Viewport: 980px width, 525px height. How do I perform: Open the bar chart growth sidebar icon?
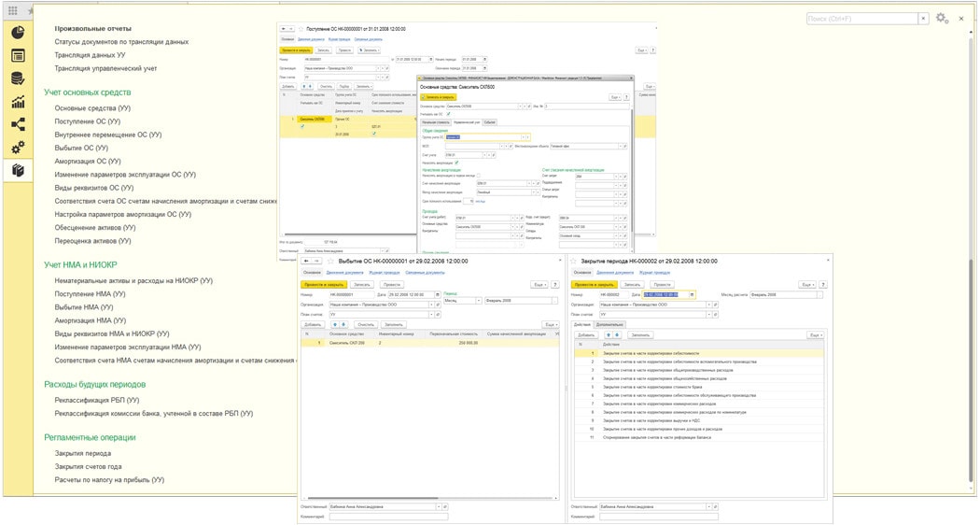pos(18,102)
